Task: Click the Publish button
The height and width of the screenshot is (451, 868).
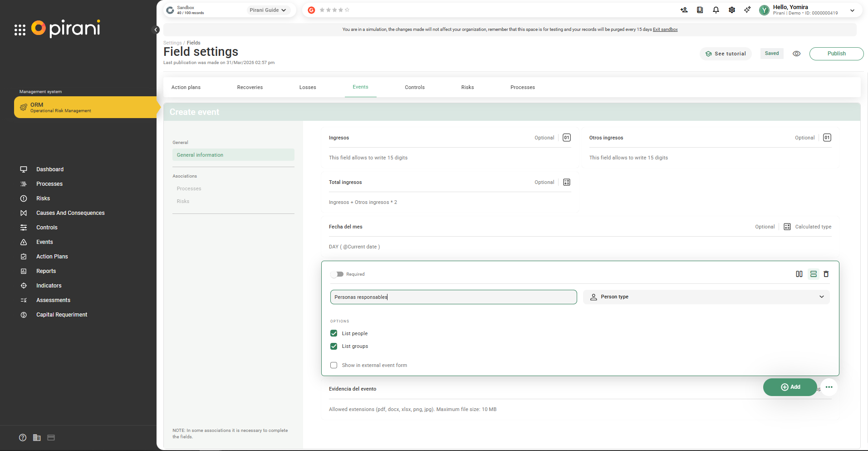Action: coord(836,54)
